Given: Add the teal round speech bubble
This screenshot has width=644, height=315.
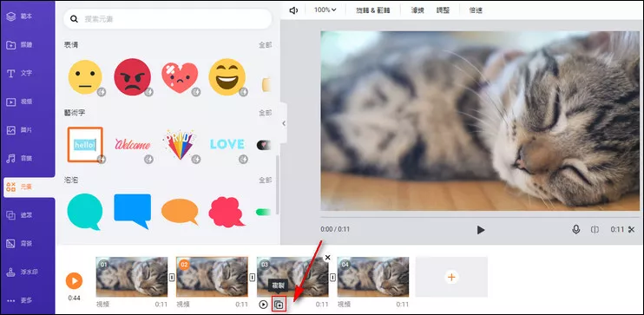Looking at the screenshot, I should [x=85, y=212].
